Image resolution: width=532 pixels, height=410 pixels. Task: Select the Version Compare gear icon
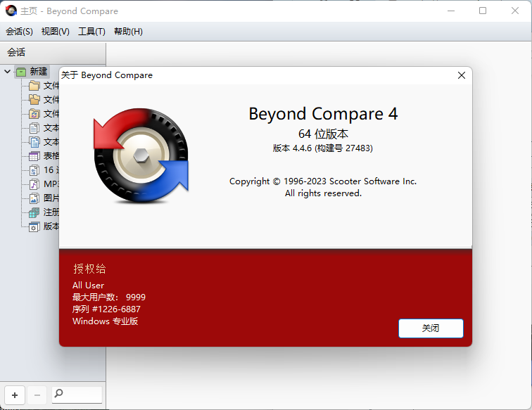[34, 226]
